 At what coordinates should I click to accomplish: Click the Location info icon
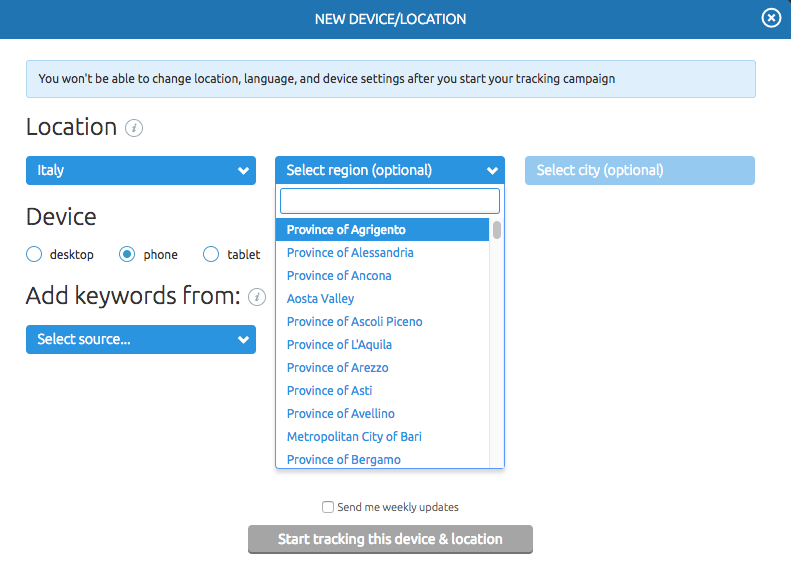pos(134,128)
